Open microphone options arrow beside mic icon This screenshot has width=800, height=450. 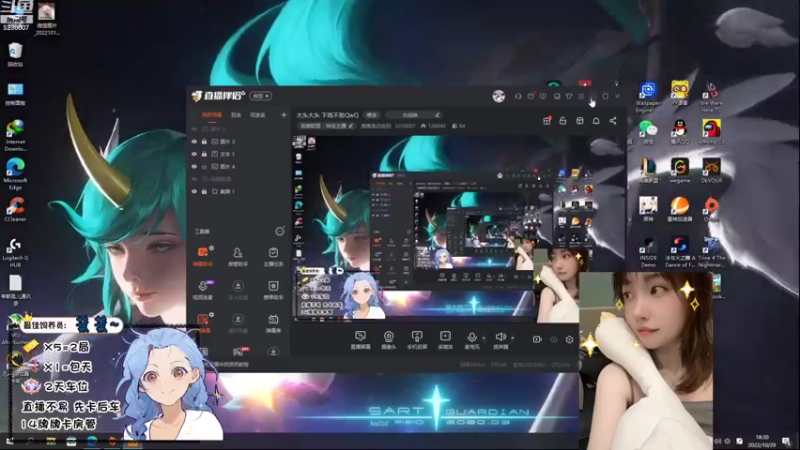pos(484,338)
